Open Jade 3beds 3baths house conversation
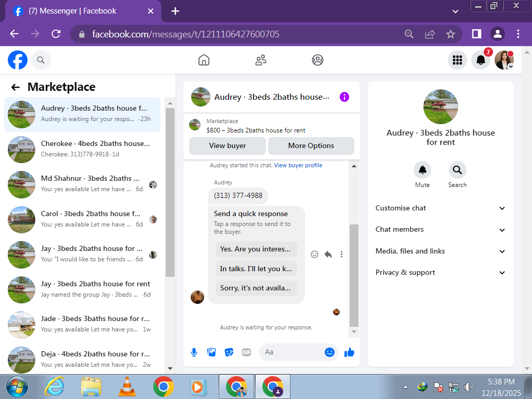Viewport: 532px width, 399px height. (x=82, y=324)
